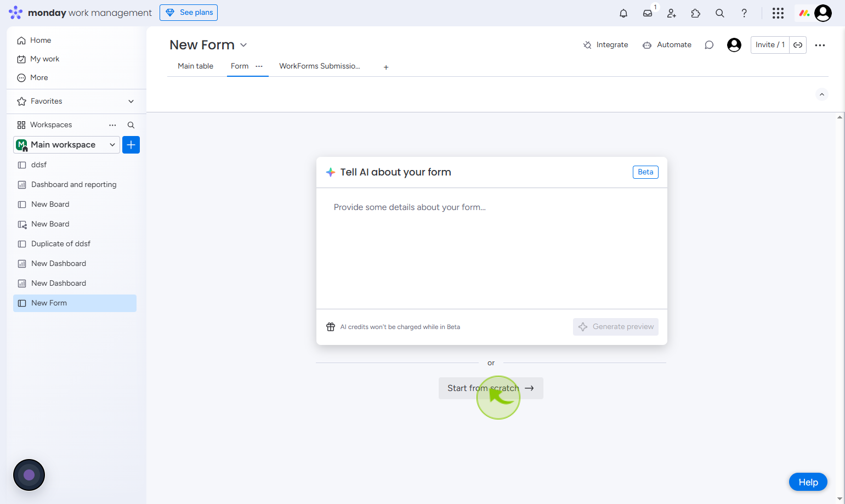Click scrollbar up arrow on right
The height and width of the screenshot is (504, 845).
(x=840, y=117)
